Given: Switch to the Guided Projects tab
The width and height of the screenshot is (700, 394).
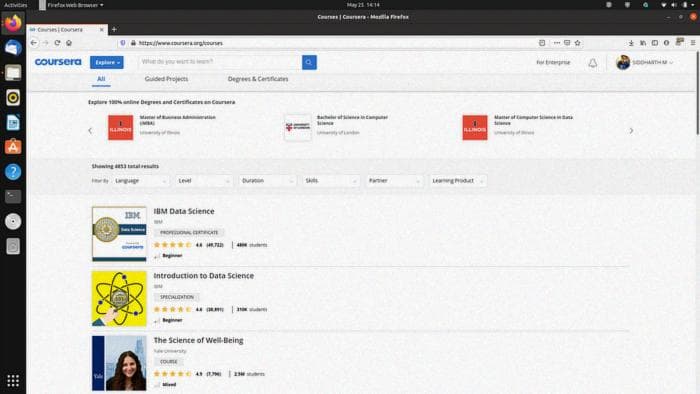Looking at the screenshot, I should [x=166, y=79].
